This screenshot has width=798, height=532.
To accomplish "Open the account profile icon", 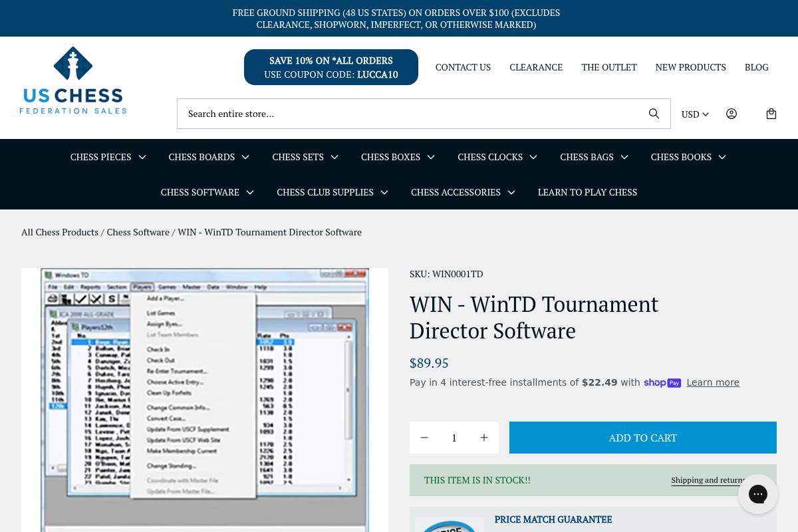I will tap(731, 114).
